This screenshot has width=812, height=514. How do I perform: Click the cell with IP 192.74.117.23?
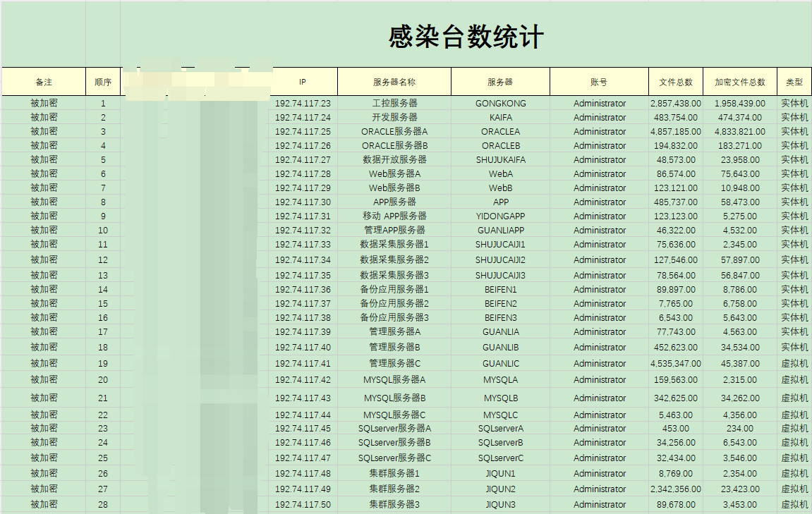(303, 103)
